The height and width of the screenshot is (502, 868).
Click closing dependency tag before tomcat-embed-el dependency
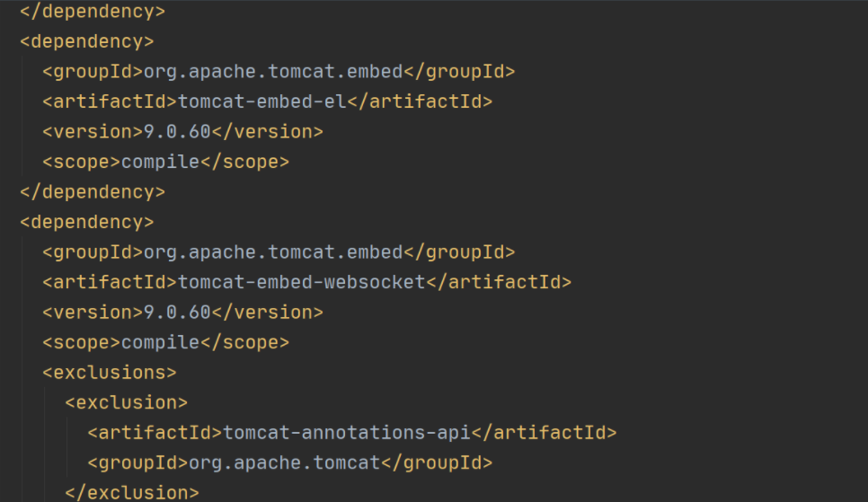click(x=92, y=12)
